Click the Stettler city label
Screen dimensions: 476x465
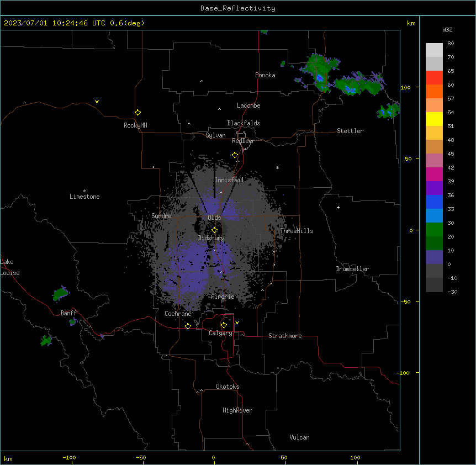350,131
